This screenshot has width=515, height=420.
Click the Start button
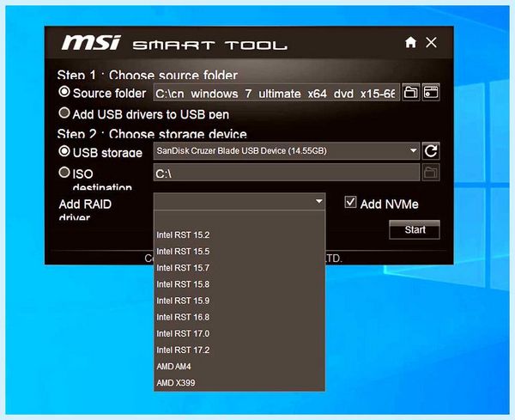[x=415, y=229]
